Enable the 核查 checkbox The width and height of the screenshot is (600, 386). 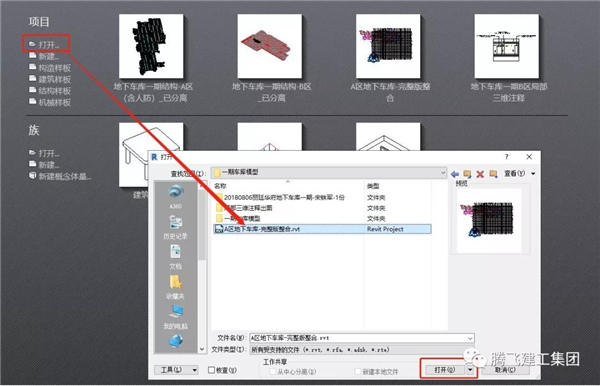[211, 370]
